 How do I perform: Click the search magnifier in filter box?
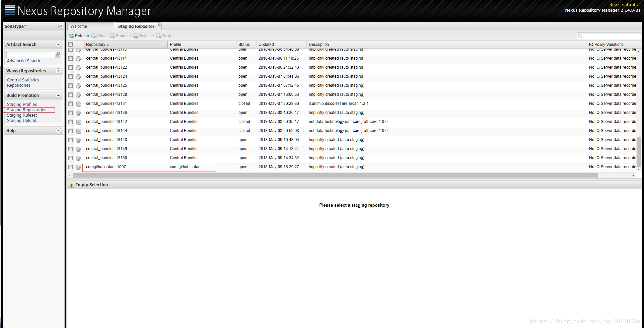click(x=580, y=36)
